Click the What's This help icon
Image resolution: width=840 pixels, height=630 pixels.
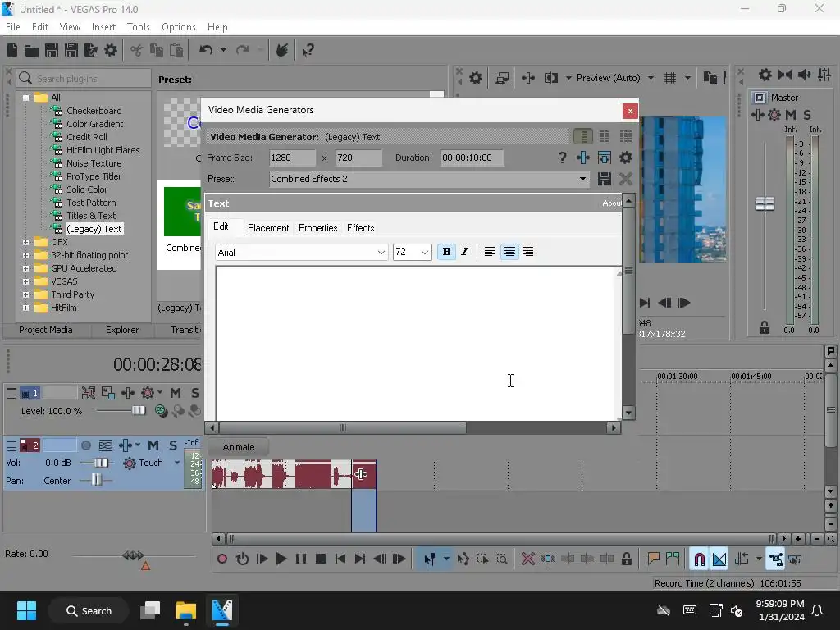[x=308, y=50]
